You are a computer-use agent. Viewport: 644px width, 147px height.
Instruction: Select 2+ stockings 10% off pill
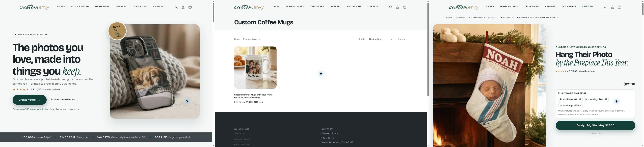tap(570, 99)
